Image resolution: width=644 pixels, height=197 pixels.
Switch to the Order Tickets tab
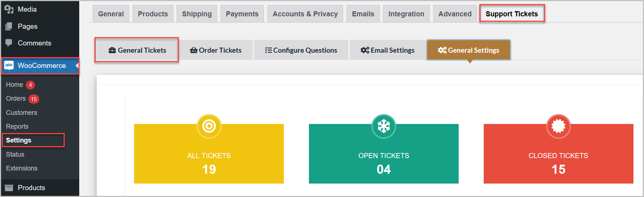click(x=216, y=50)
